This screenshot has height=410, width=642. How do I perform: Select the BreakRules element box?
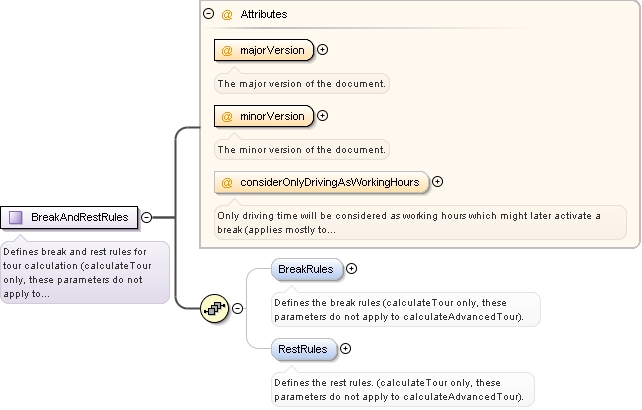pyautogui.click(x=307, y=269)
